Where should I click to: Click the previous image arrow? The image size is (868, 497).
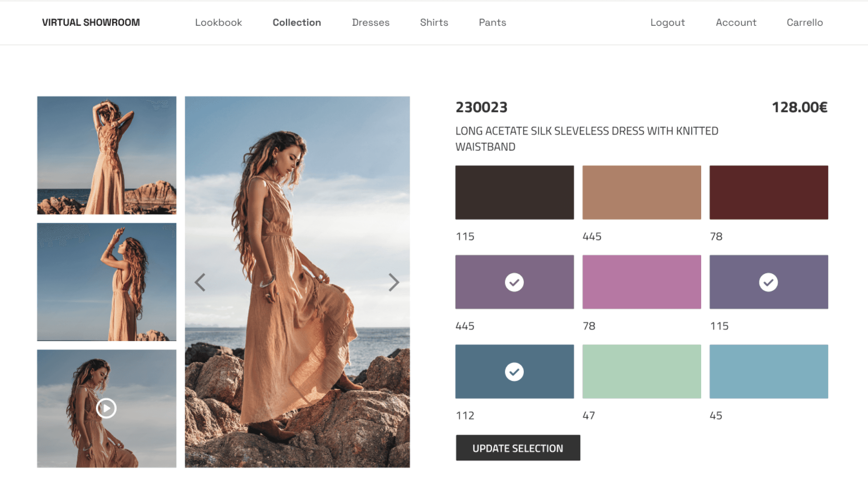(x=200, y=282)
